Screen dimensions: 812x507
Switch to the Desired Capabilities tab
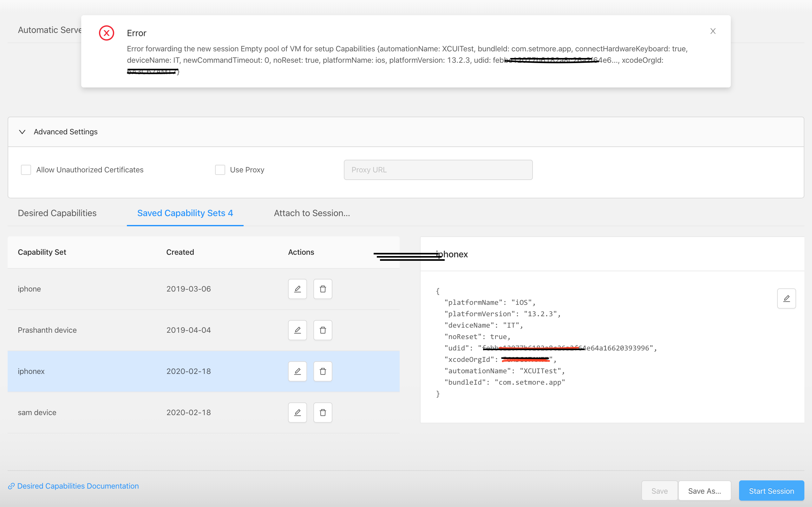click(x=57, y=213)
